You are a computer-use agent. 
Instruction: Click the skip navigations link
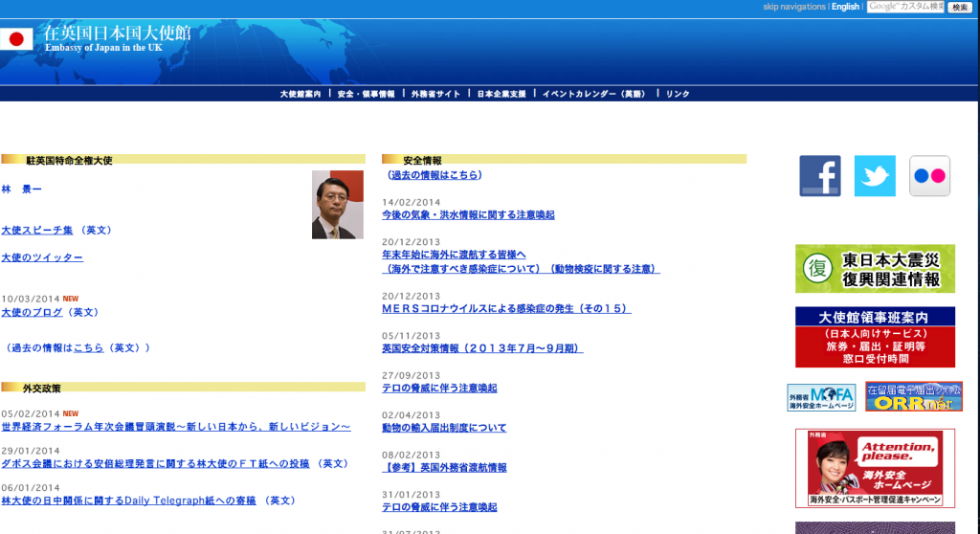793,7
